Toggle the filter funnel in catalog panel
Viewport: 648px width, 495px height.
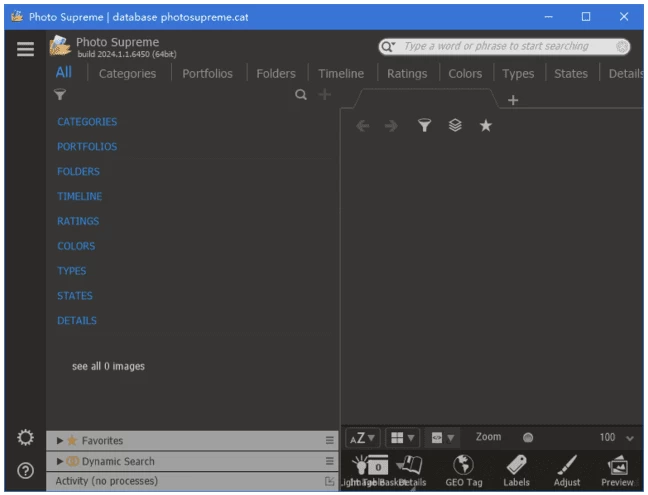click(60, 95)
